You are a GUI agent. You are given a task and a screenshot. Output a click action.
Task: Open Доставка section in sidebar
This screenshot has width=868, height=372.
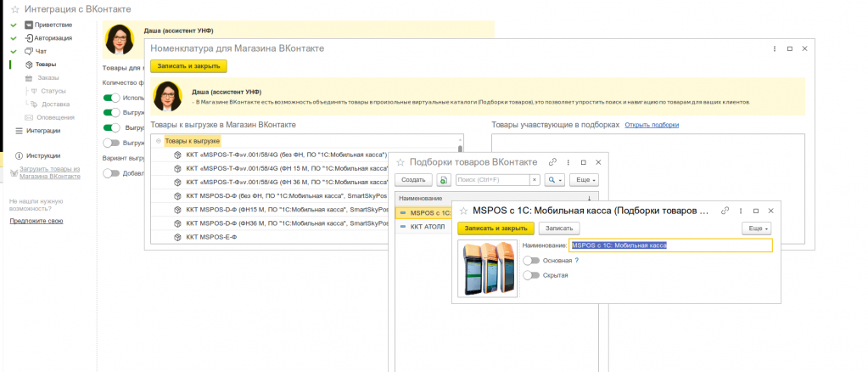pyautogui.click(x=55, y=104)
